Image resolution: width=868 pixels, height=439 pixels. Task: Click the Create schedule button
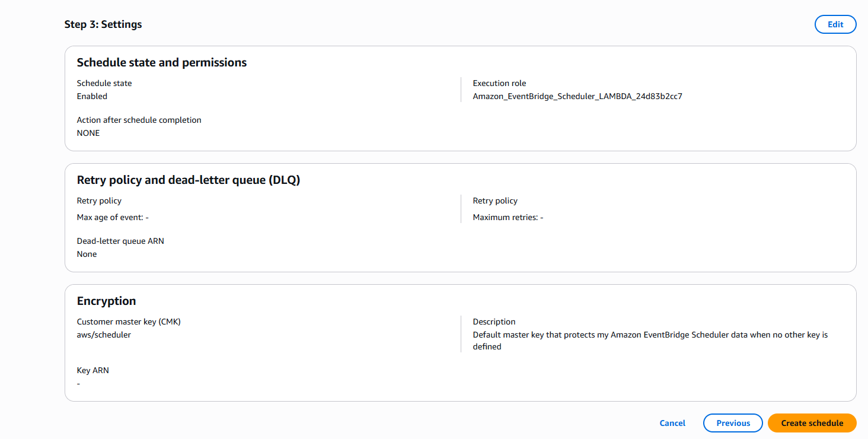tap(812, 423)
